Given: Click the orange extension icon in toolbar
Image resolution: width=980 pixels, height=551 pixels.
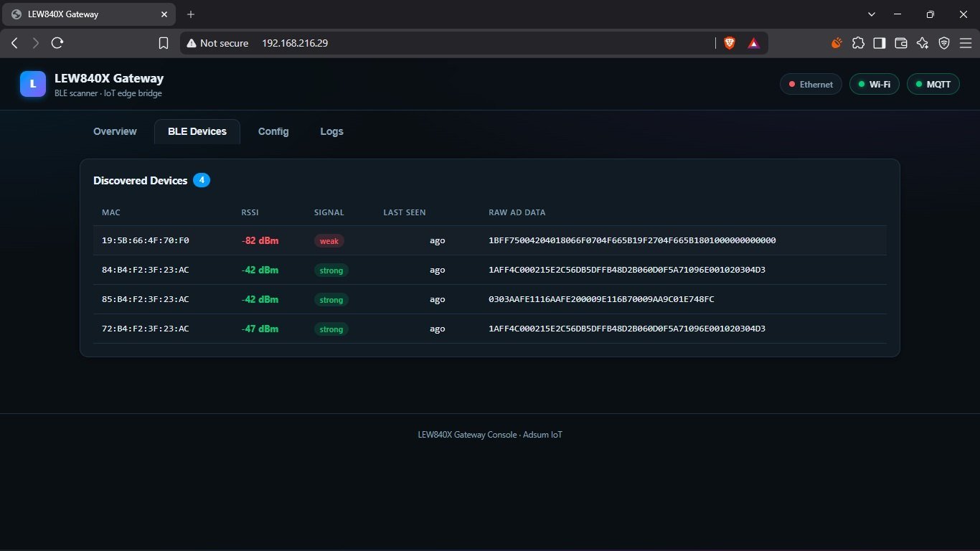Looking at the screenshot, I should pos(837,43).
